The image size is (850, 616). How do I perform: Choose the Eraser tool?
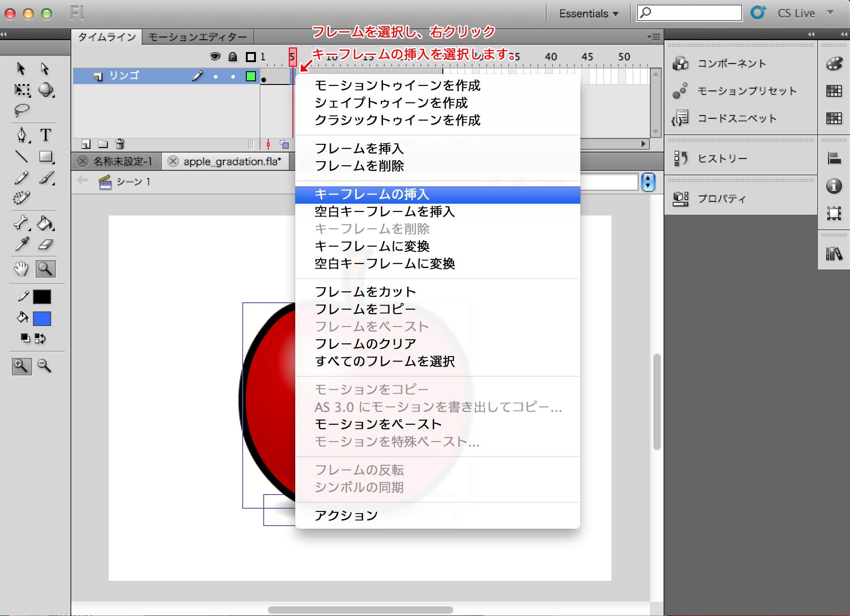tap(45, 245)
